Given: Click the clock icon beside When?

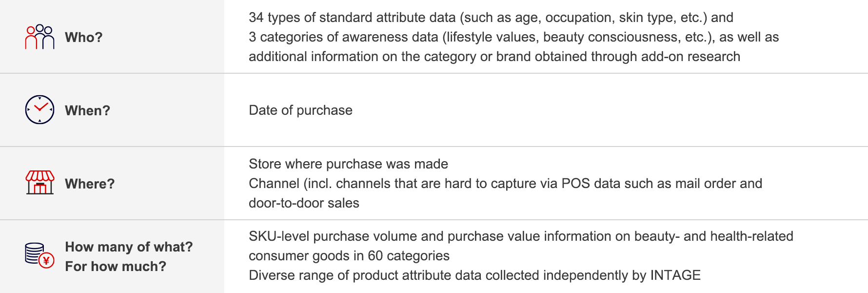Looking at the screenshot, I should click(x=39, y=109).
